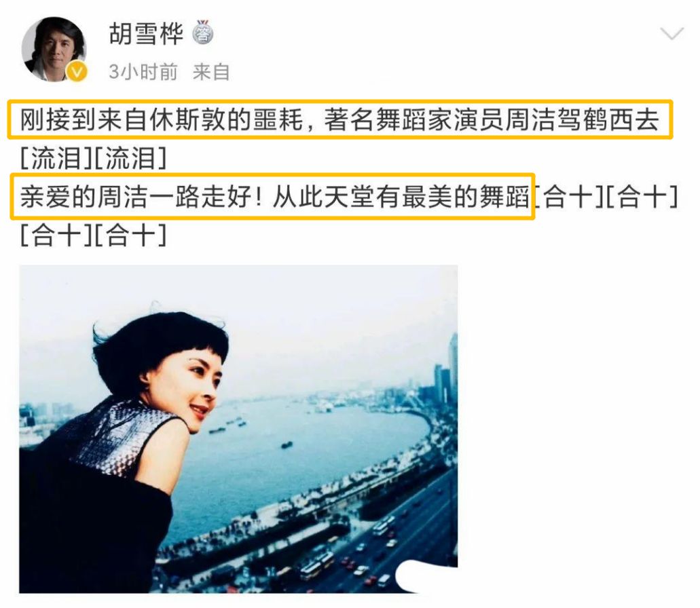Open the attached photo of the woman
This screenshot has height=608, width=700.
pyautogui.click(x=238, y=429)
